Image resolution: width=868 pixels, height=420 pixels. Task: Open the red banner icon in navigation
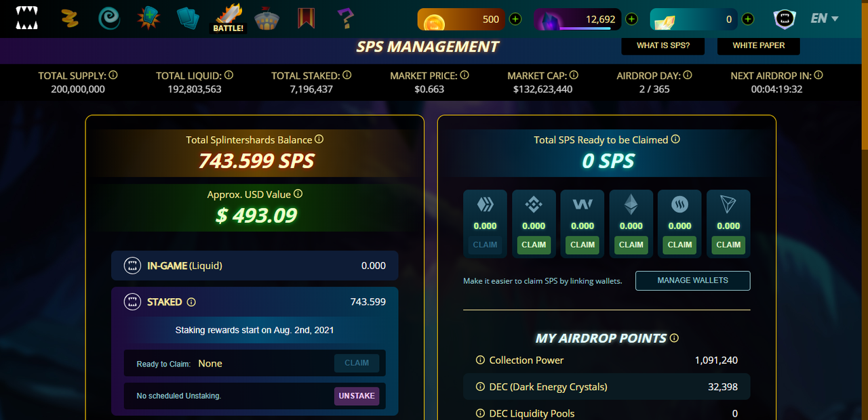point(306,18)
